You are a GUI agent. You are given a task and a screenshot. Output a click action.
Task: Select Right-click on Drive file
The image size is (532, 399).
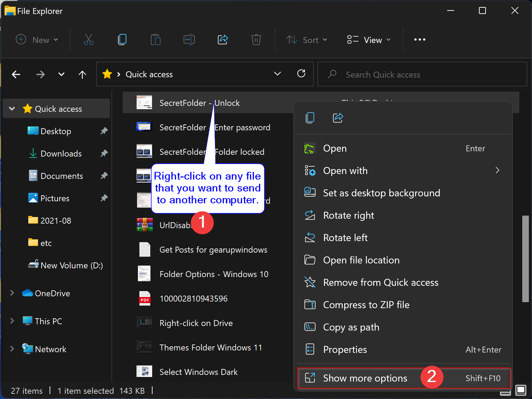tap(196, 323)
